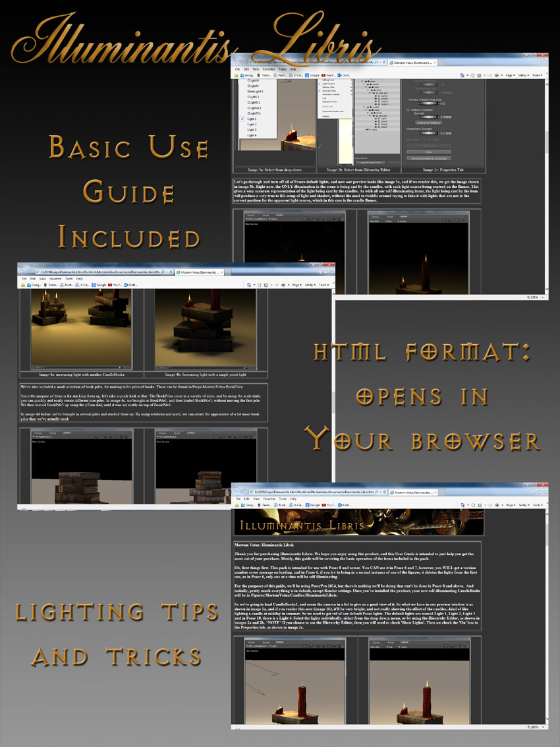The width and height of the screenshot is (560, 747).
Task: Toggle the Ambient Occlusion checkbox
Action: [408, 109]
